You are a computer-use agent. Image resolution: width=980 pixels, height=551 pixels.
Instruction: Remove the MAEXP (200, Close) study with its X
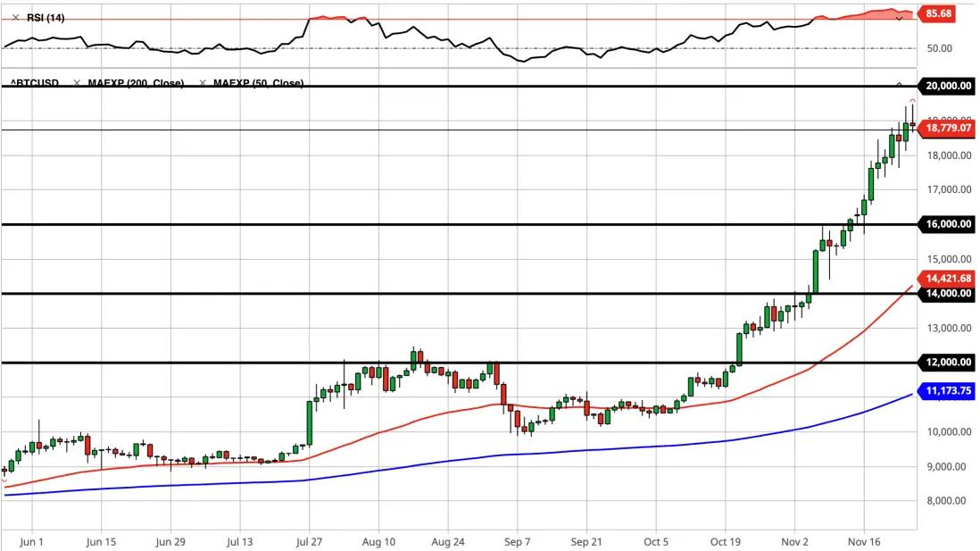tap(77, 82)
